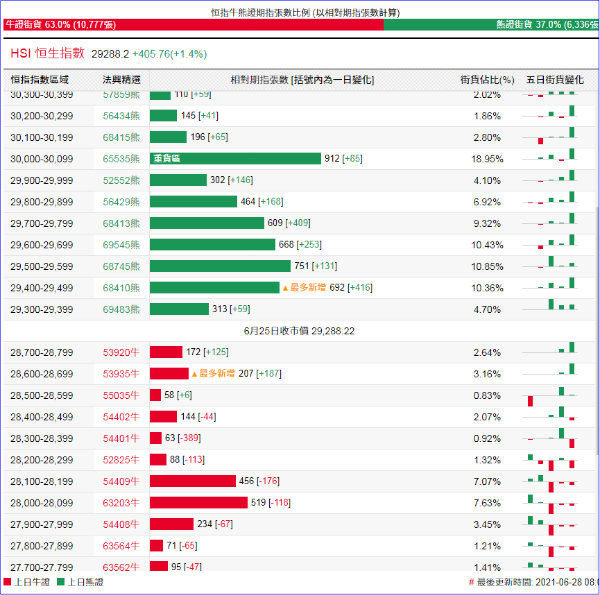Click the 18.95% street share value

point(487,159)
